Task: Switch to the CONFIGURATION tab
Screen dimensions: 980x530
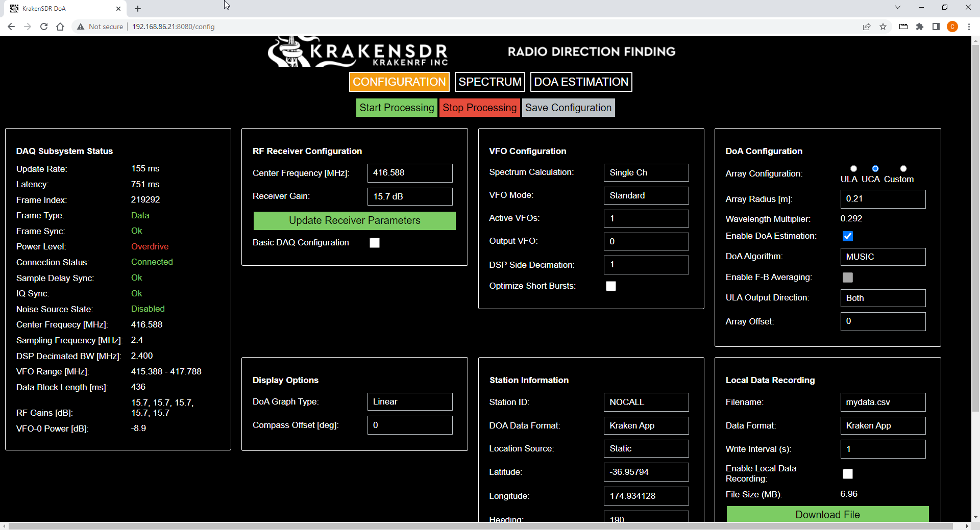Action: point(399,82)
